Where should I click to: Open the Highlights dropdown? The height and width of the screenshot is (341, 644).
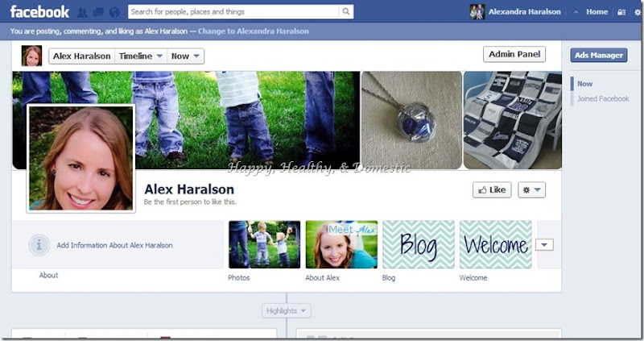(287, 310)
